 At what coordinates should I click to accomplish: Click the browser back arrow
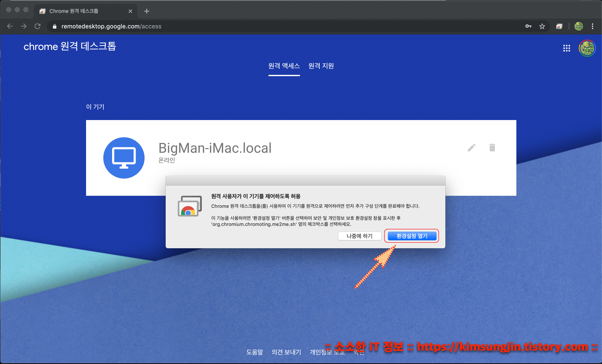(10, 26)
